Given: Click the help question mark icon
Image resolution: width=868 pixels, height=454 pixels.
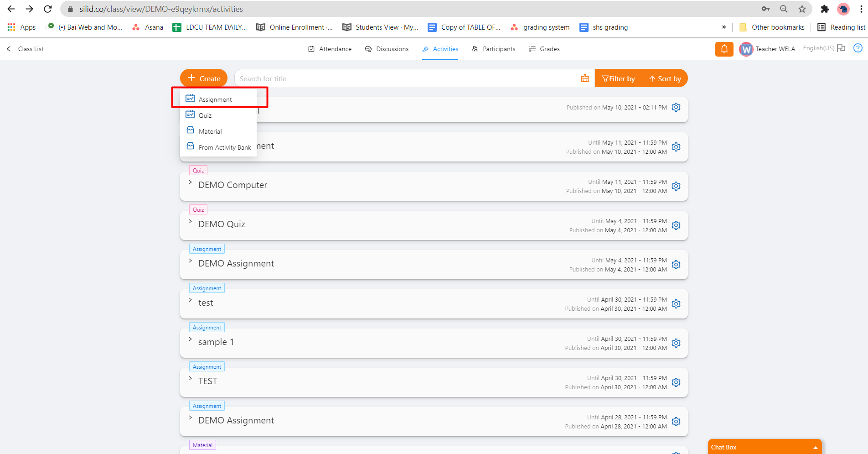Looking at the screenshot, I should point(858,48).
